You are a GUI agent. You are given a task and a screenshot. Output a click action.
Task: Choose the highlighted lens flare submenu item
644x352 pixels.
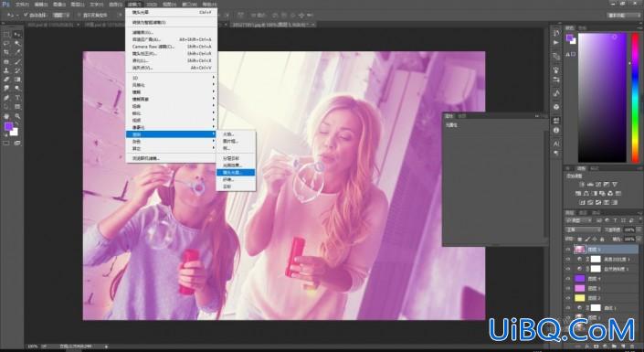coord(236,172)
